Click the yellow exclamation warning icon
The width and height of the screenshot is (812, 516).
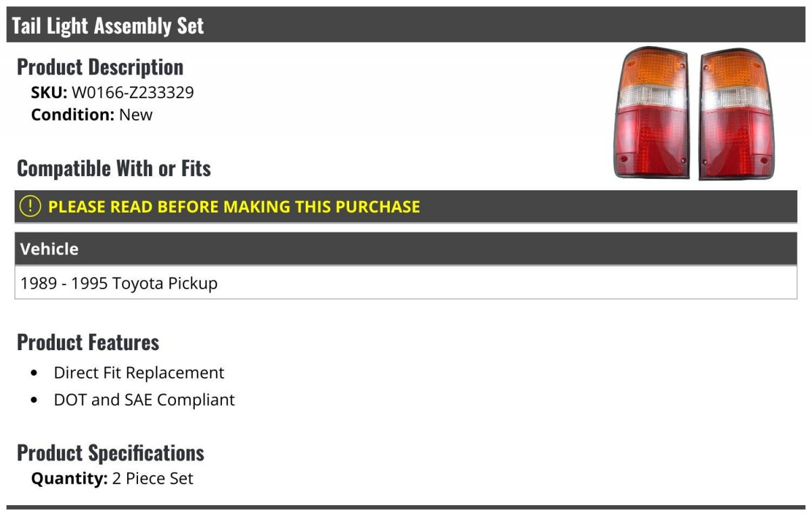pyautogui.click(x=30, y=207)
